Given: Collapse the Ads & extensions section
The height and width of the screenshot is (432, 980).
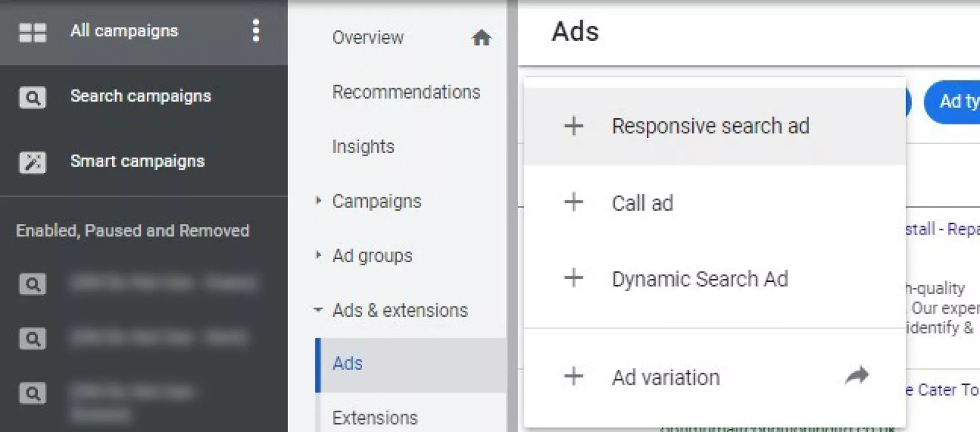Looking at the screenshot, I should tap(318, 310).
